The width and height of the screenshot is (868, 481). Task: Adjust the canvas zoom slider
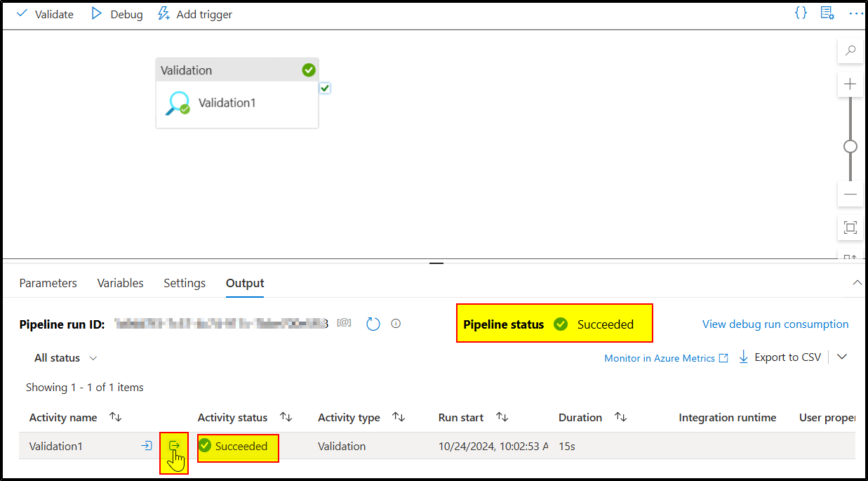850,146
